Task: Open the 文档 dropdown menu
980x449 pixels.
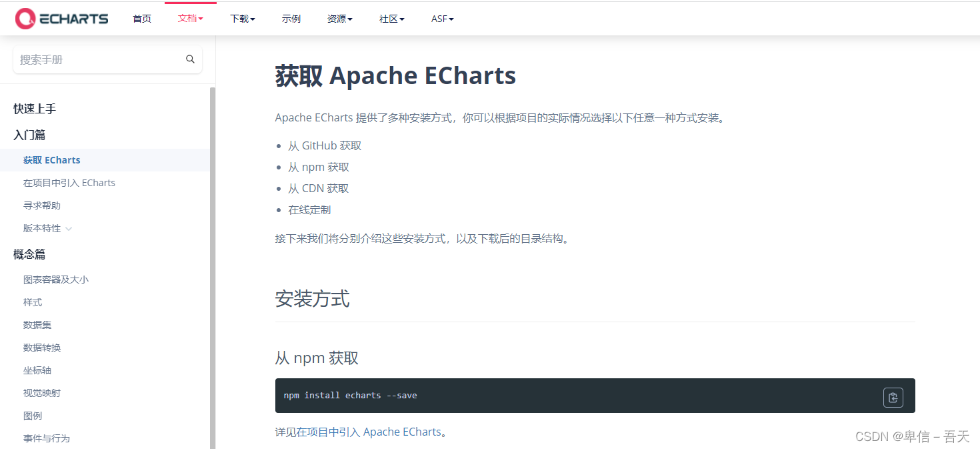Action: [191, 19]
